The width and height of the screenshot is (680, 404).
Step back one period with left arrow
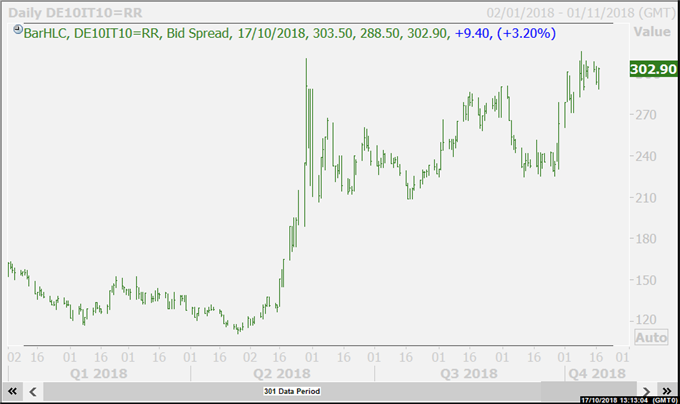[33, 392]
